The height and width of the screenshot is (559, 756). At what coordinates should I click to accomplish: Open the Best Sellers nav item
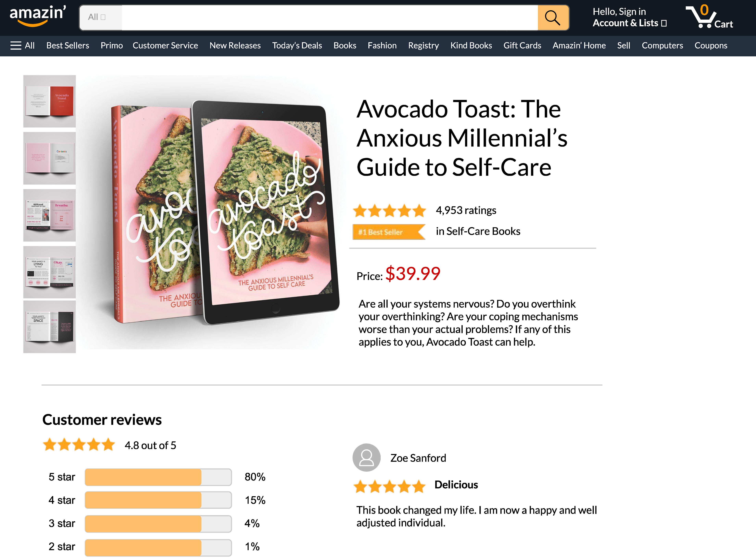[x=68, y=45]
